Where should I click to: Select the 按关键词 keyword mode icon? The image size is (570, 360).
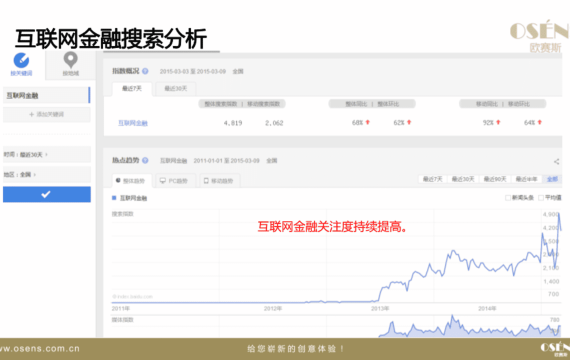21,60
